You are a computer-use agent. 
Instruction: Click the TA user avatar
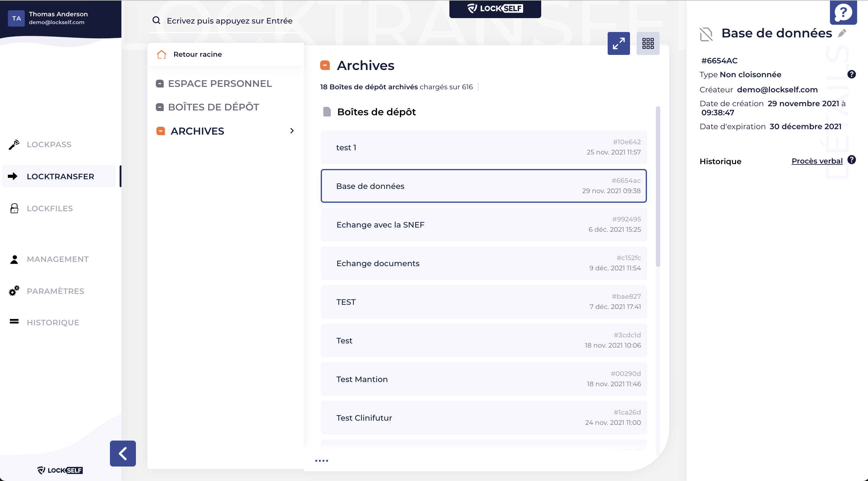click(16, 18)
